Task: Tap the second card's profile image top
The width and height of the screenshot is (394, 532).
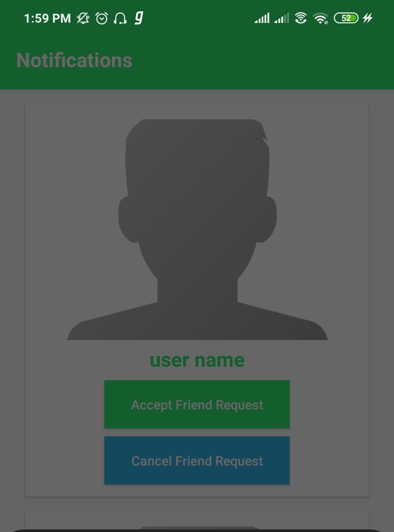Action: 199,528
